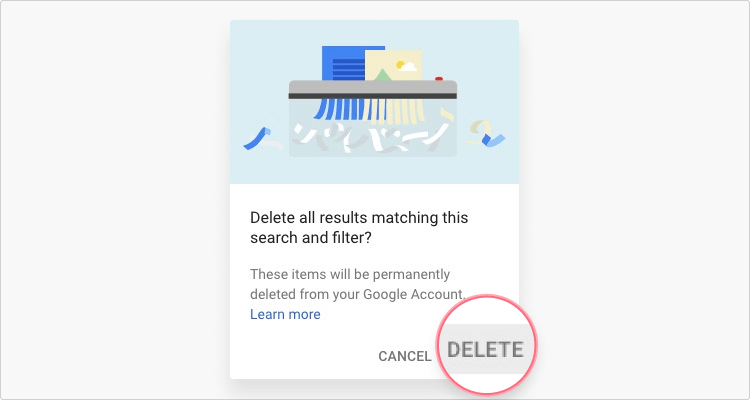750x400 pixels.
Task: Click the pale yellow curled scrap
Action: [477, 132]
